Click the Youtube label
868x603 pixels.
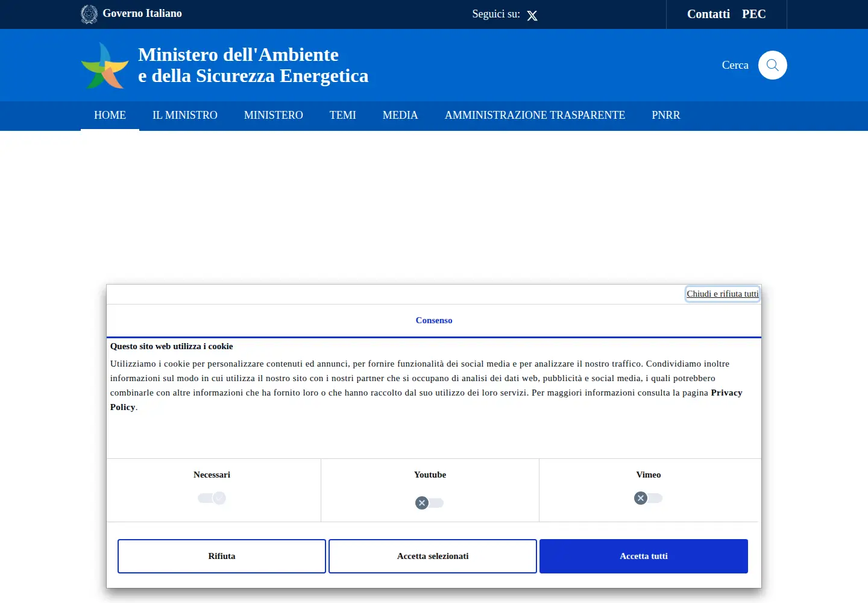tap(430, 475)
